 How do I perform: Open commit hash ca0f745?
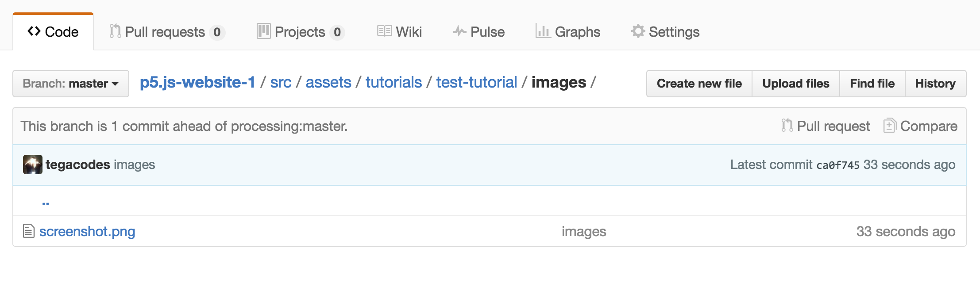[838, 165]
